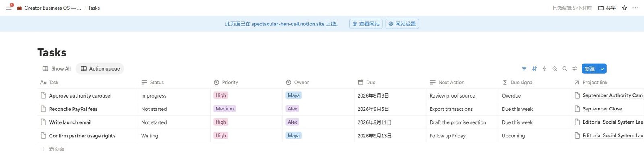The height and width of the screenshot is (166, 644).
Task: Click page icon beside September Close
Action: coord(577,109)
